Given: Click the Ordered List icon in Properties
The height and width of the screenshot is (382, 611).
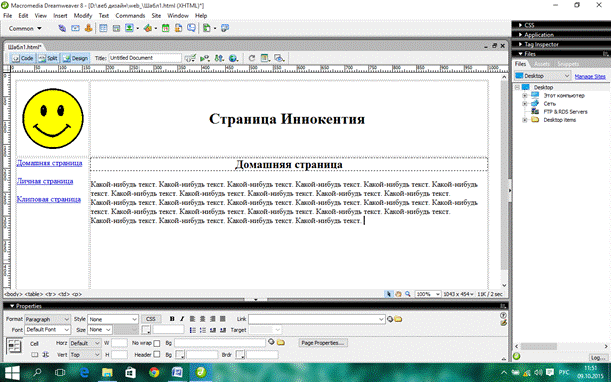Looking at the screenshot, I should click(203, 330).
